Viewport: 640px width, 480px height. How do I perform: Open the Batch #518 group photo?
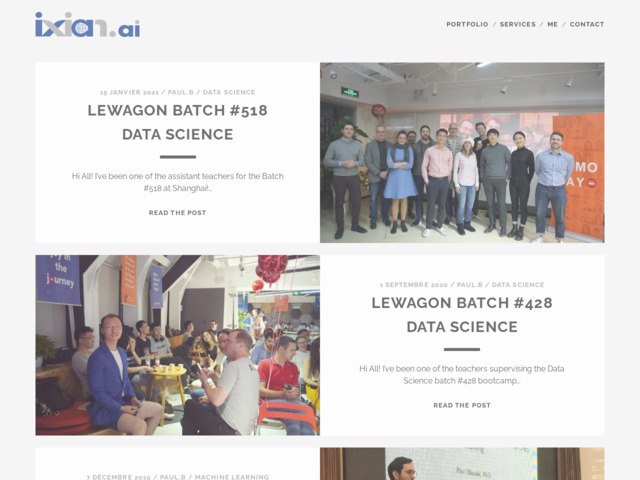pos(462,153)
